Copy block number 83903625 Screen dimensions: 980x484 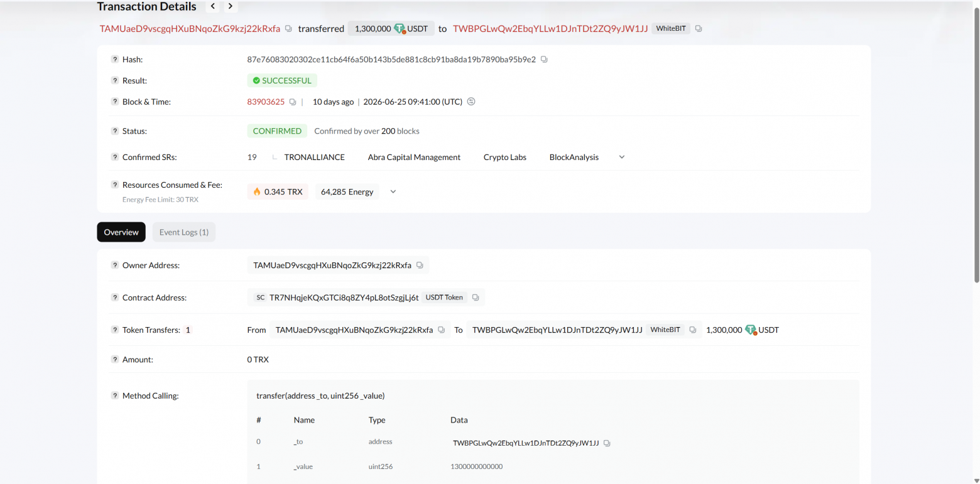(293, 102)
